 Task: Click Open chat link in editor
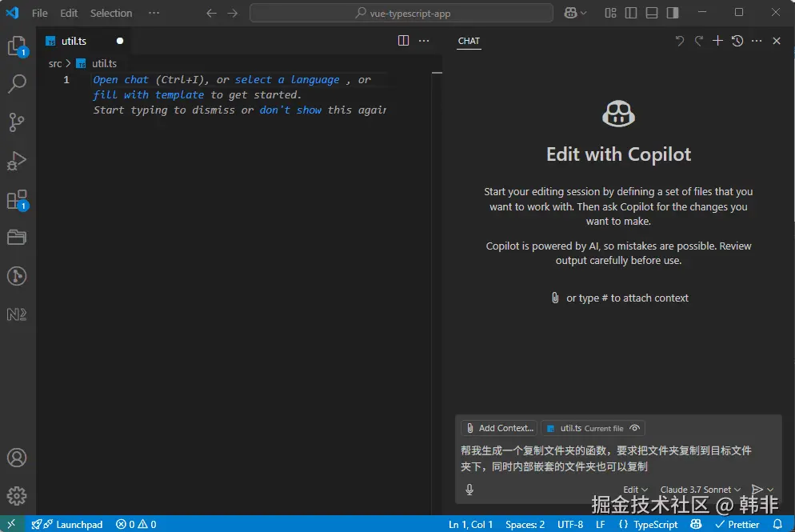pos(121,80)
